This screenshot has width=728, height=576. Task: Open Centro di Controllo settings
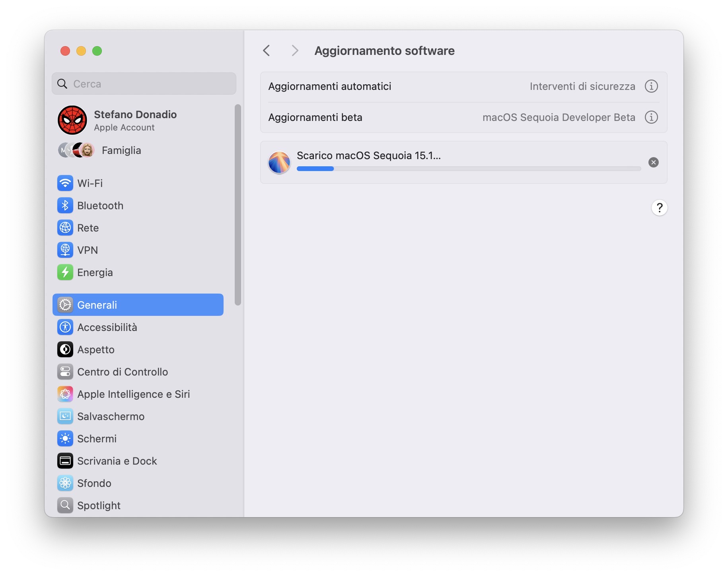(x=138, y=372)
